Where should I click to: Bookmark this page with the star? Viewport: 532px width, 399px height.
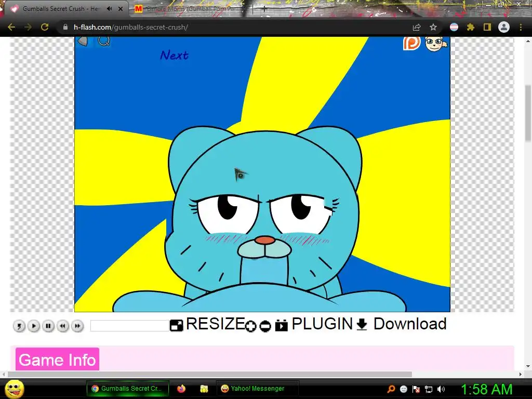(433, 27)
